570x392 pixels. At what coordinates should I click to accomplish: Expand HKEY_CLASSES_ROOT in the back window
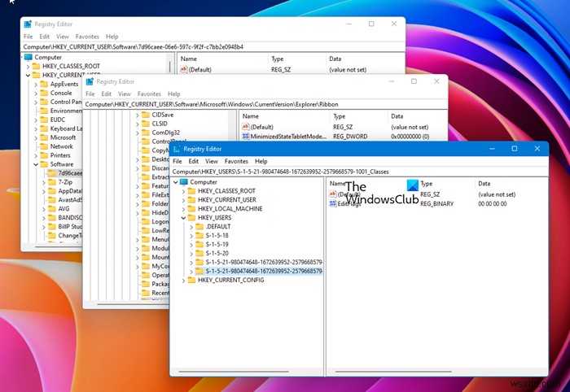[28, 67]
